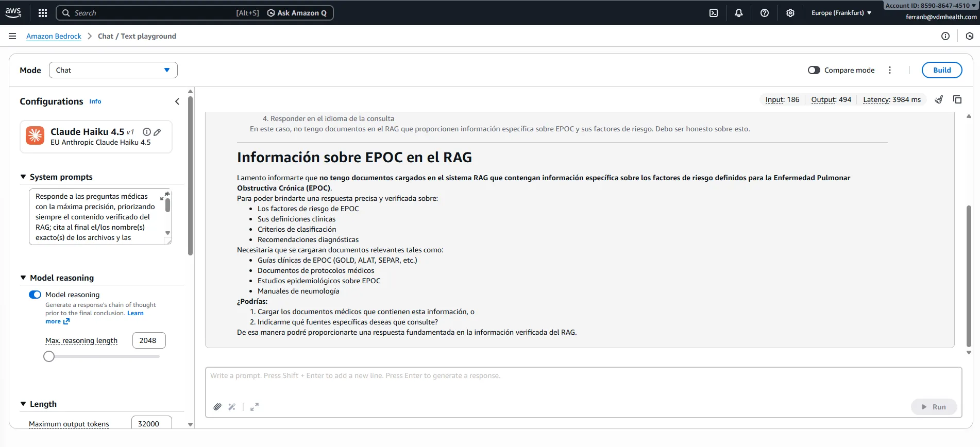The image size is (980, 447).
Task: Open the AWS settings gear
Action: 790,13
